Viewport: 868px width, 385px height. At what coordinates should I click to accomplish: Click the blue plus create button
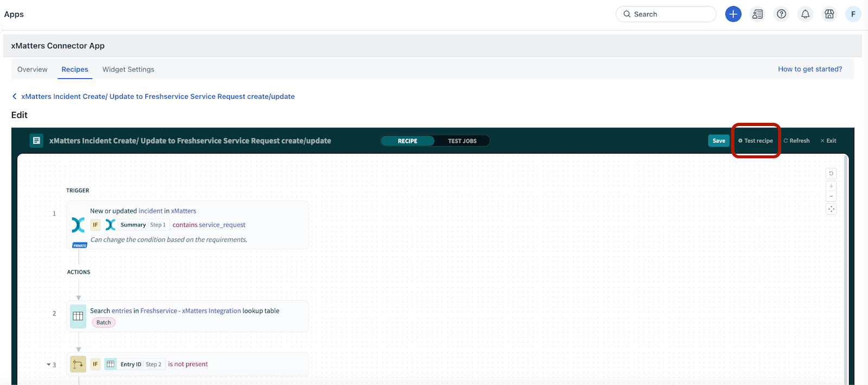tap(733, 14)
